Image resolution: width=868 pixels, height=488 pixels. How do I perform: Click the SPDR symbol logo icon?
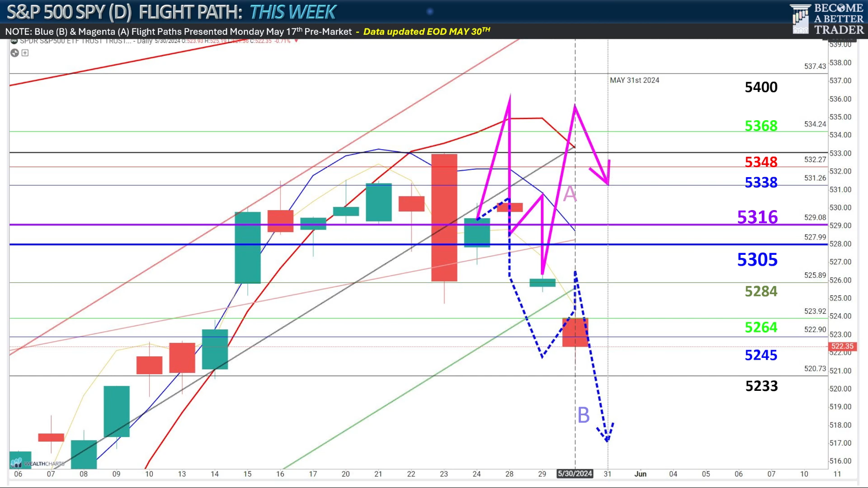[14, 41]
